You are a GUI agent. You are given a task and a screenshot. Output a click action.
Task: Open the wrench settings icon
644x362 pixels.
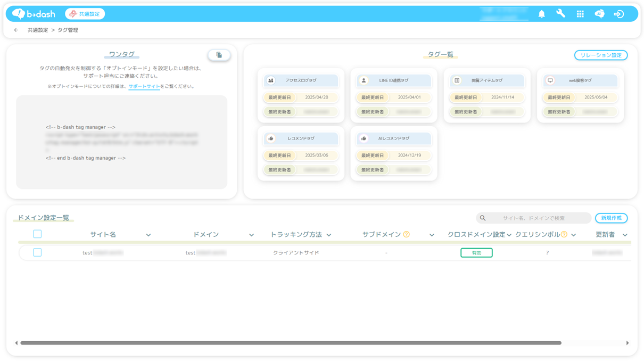coord(560,14)
